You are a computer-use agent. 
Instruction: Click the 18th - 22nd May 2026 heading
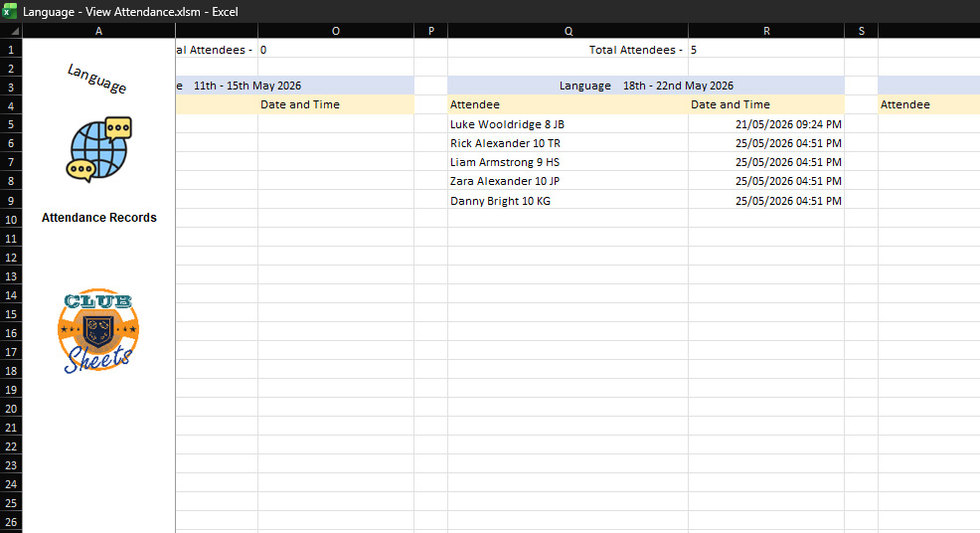[678, 86]
